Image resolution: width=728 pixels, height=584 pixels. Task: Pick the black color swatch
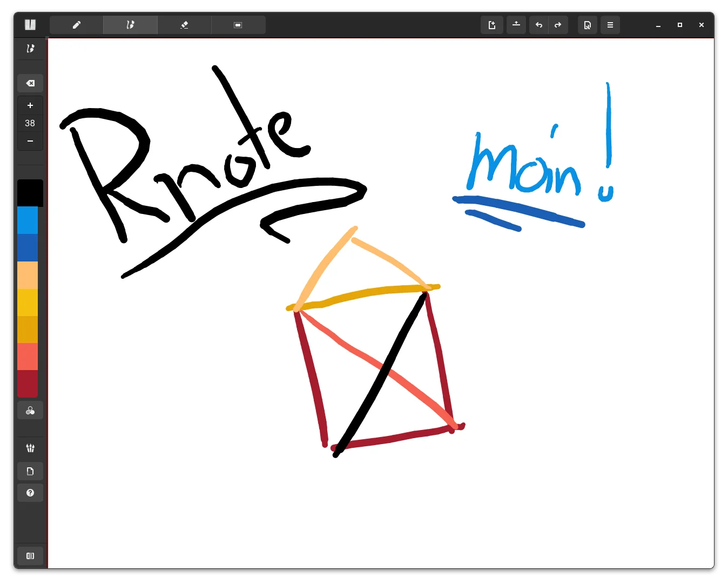(30, 193)
